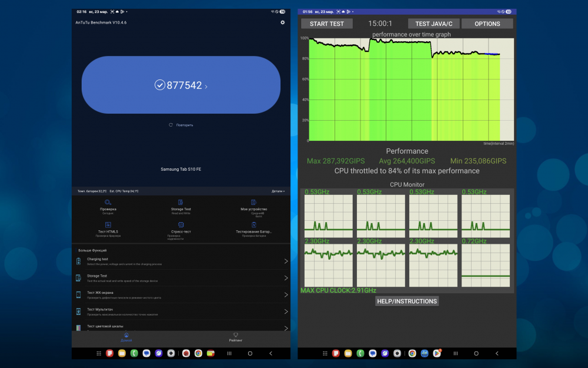Open AnTuTu settings gear icon
This screenshot has height=368, width=588.
(282, 22)
